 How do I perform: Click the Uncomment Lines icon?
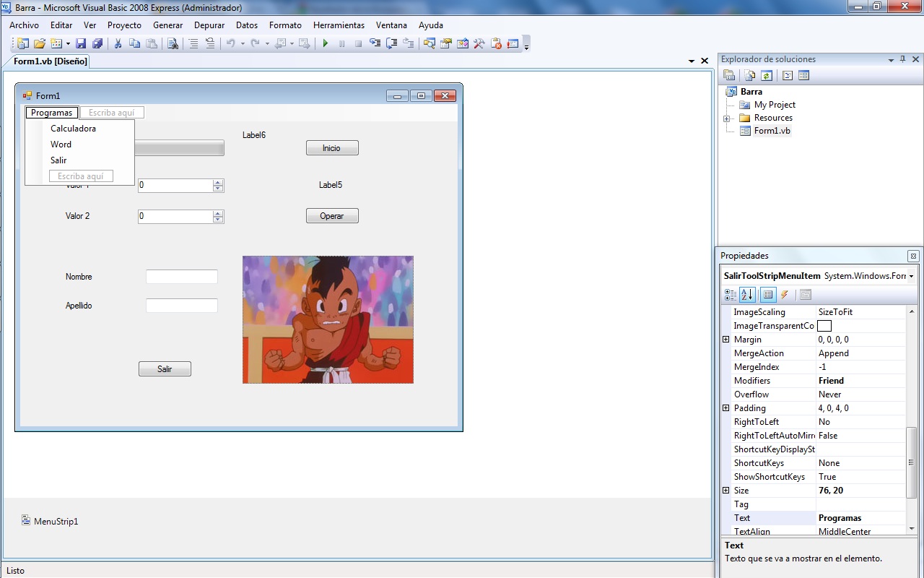[210, 43]
